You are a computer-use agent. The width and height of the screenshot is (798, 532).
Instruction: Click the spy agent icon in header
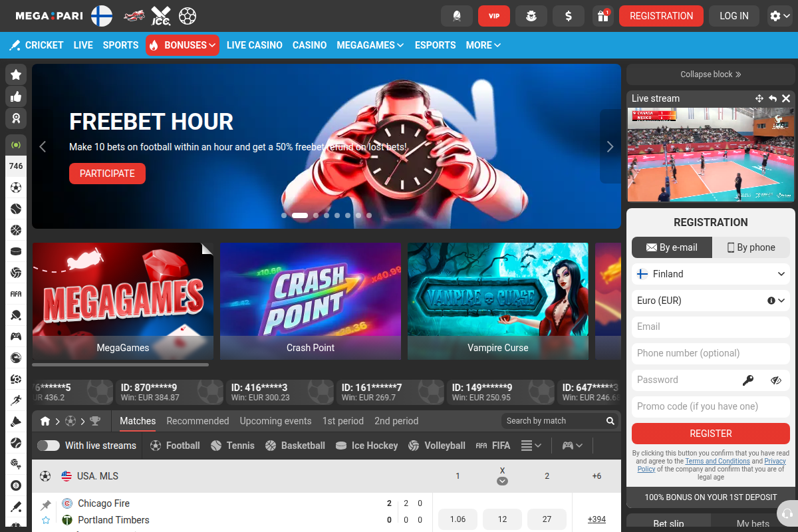531,16
